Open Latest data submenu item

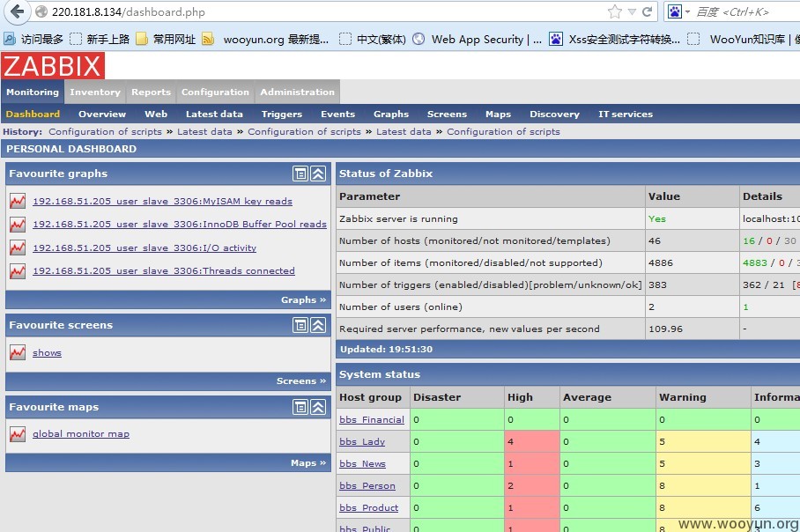(214, 115)
